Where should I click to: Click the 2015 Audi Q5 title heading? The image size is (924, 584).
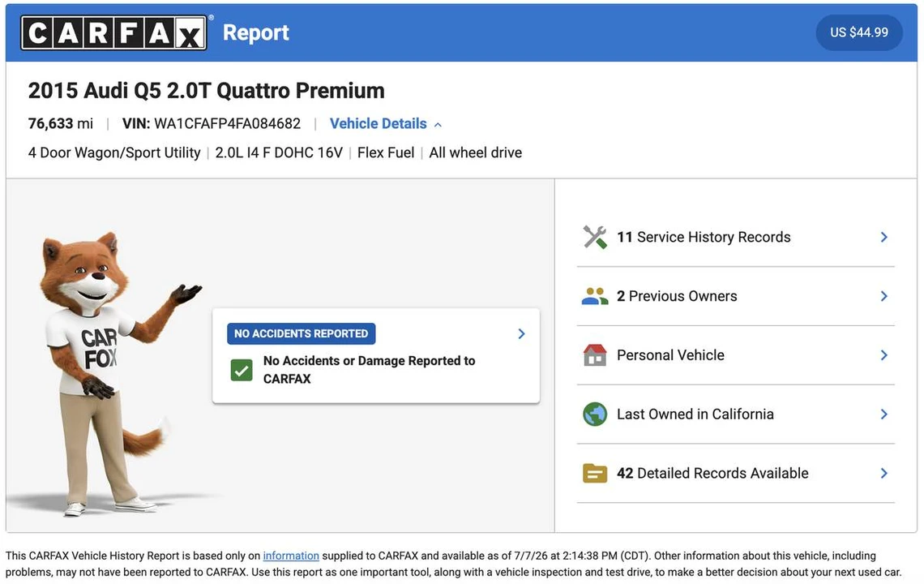(206, 90)
